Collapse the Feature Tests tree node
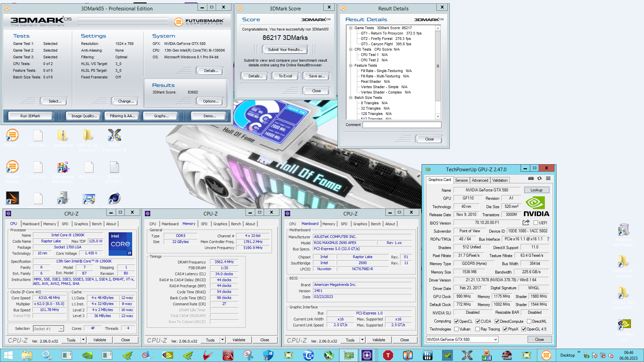The width and height of the screenshot is (644, 362). pos(351,66)
